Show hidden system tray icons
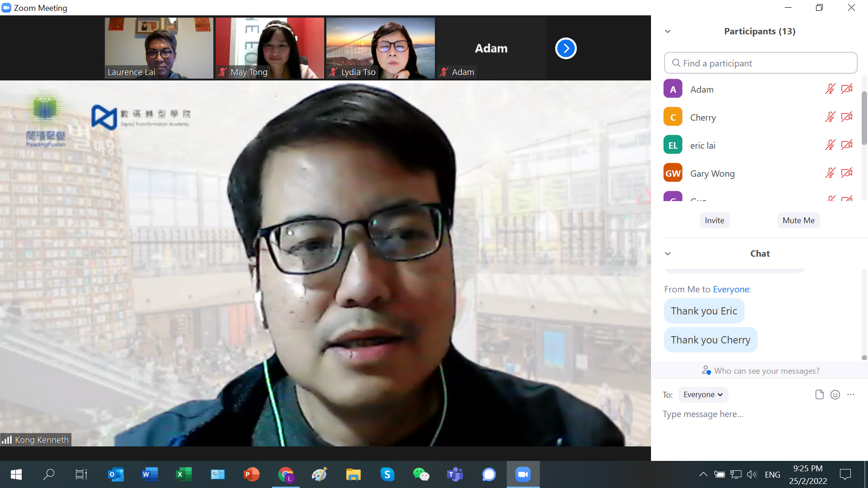The image size is (868, 488). tap(703, 474)
